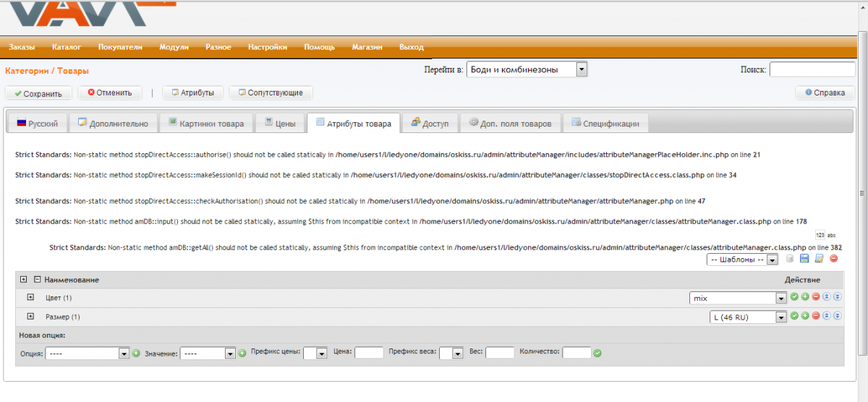Expand the Цвет (1) row
This screenshot has width=868, height=402.
click(x=30, y=297)
